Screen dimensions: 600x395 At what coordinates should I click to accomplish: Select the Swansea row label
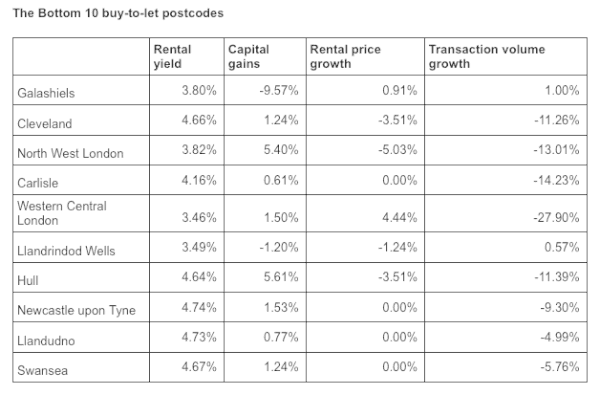[x=42, y=370]
